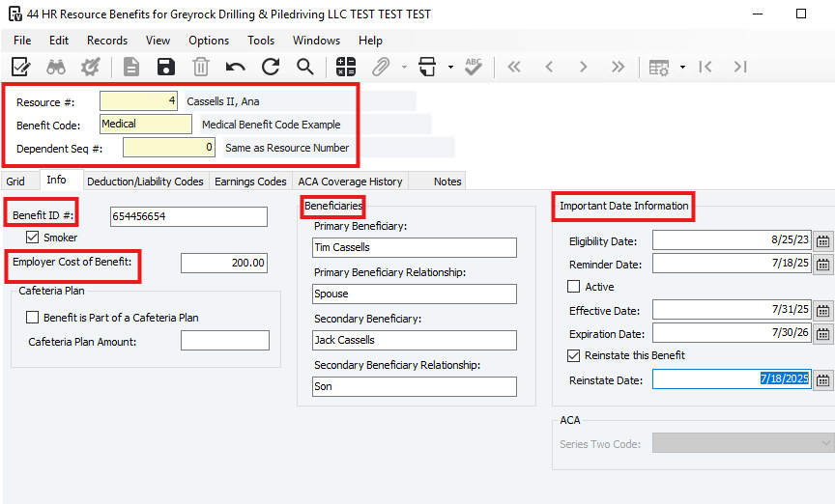Open calendar picker for Reinstate Date
Screen dimensions: 835x504
822,380
